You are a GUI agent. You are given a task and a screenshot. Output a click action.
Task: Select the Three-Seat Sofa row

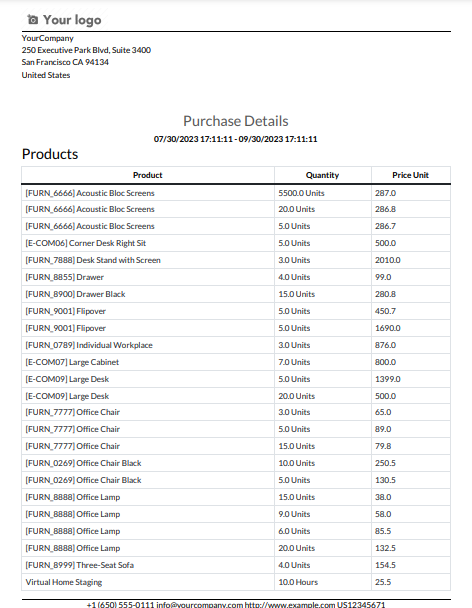[236, 565]
